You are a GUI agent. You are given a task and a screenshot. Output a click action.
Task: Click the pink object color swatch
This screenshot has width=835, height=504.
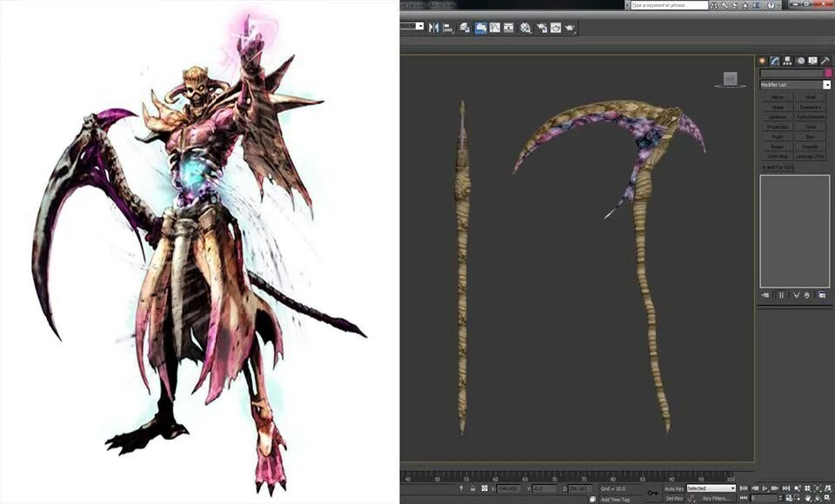point(828,73)
